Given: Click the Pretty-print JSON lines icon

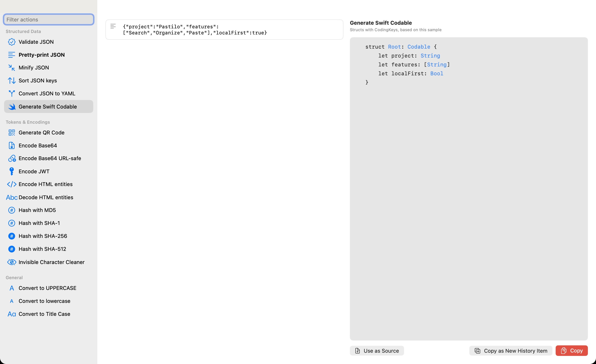Looking at the screenshot, I should pyautogui.click(x=12, y=55).
